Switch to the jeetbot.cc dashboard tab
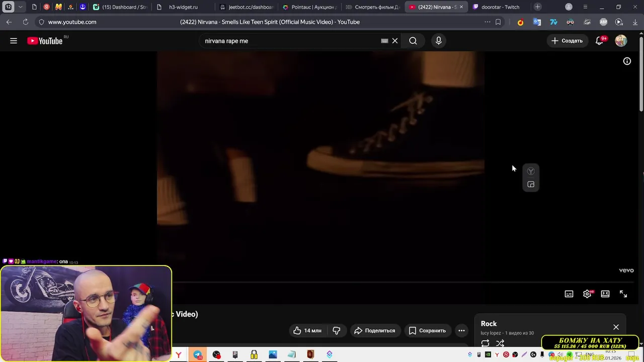 pyautogui.click(x=247, y=7)
